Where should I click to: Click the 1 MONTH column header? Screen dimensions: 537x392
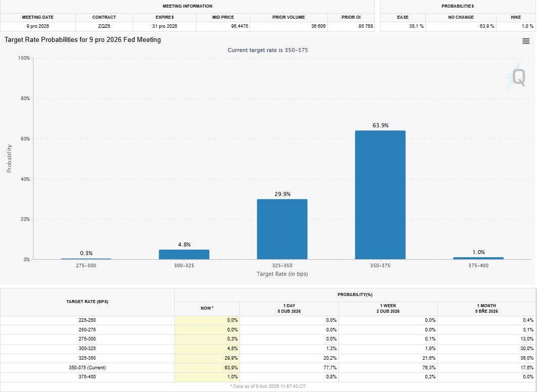(486, 309)
